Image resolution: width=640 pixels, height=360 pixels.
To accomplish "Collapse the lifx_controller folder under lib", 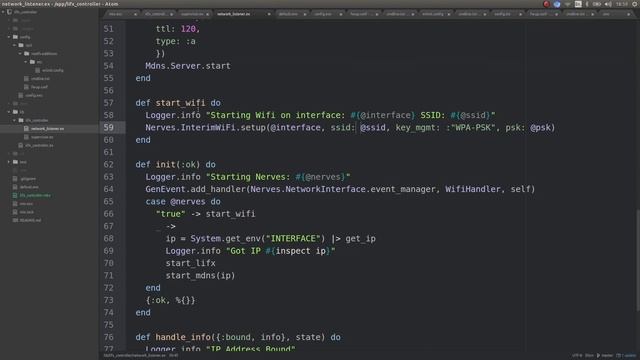I will 15,120.
